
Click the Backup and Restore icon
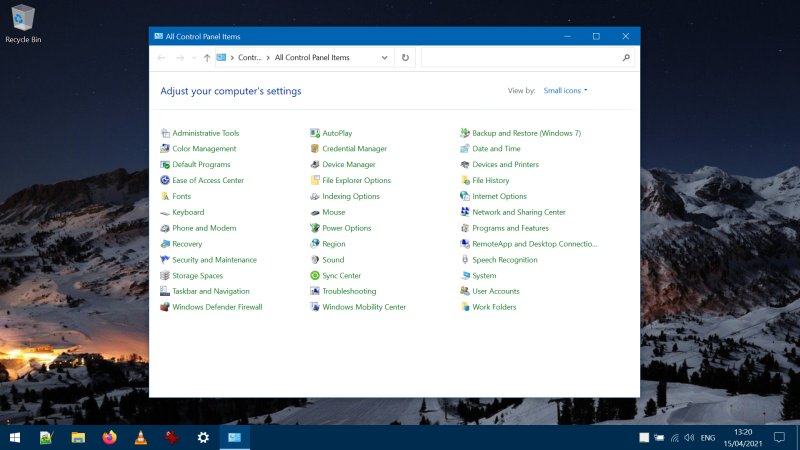465,133
